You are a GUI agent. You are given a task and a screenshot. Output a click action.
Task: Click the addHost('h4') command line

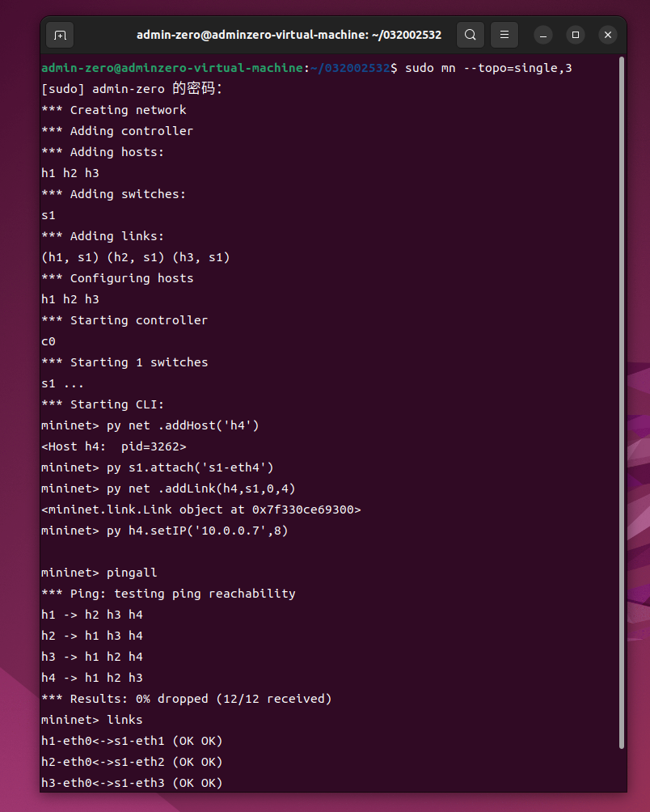click(150, 425)
